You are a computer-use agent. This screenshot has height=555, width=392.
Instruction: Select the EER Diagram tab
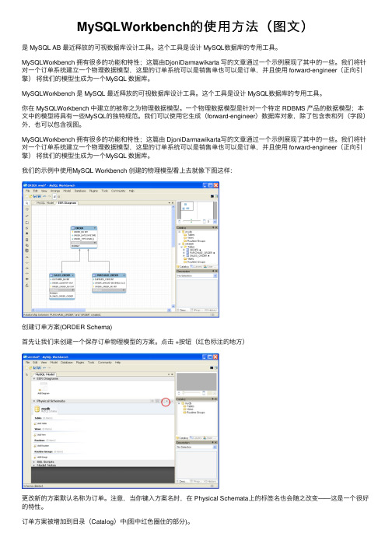point(67,203)
